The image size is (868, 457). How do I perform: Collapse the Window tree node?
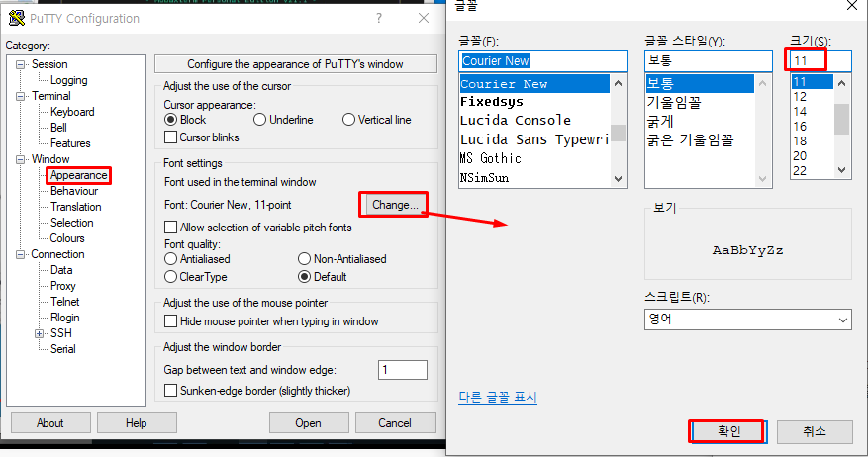coord(21,159)
